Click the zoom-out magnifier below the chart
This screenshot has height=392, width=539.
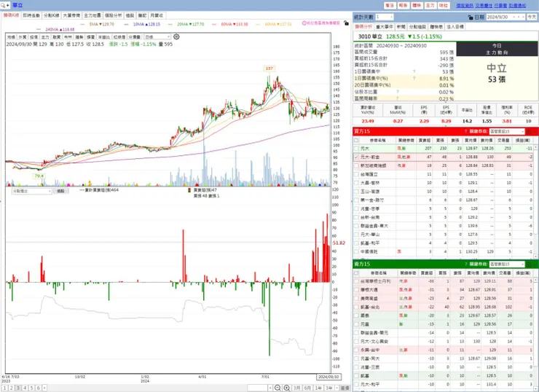tap(278, 388)
